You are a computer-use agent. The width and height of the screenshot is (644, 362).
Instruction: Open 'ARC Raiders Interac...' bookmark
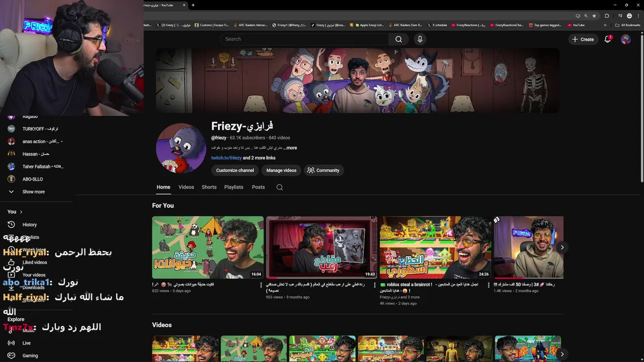coord(250,25)
